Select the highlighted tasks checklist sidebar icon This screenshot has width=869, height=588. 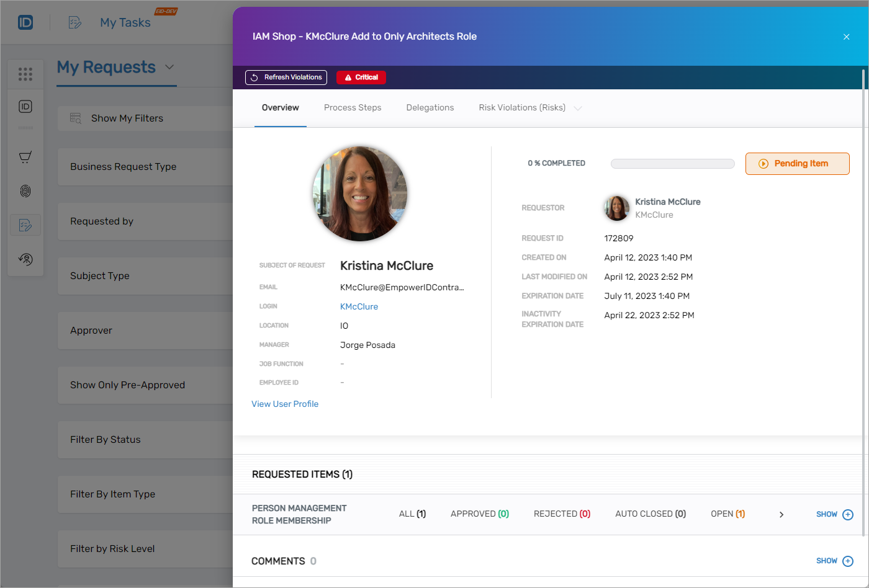[x=25, y=225]
